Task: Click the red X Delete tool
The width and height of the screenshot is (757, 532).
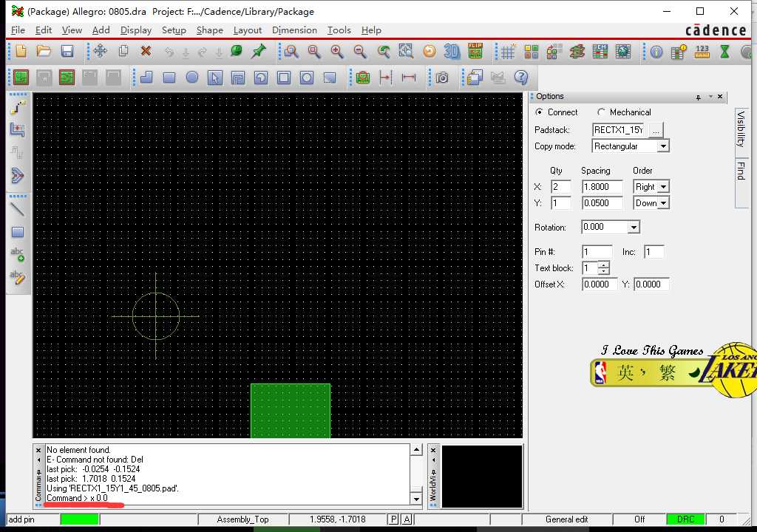Action: click(x=146, y=51)
